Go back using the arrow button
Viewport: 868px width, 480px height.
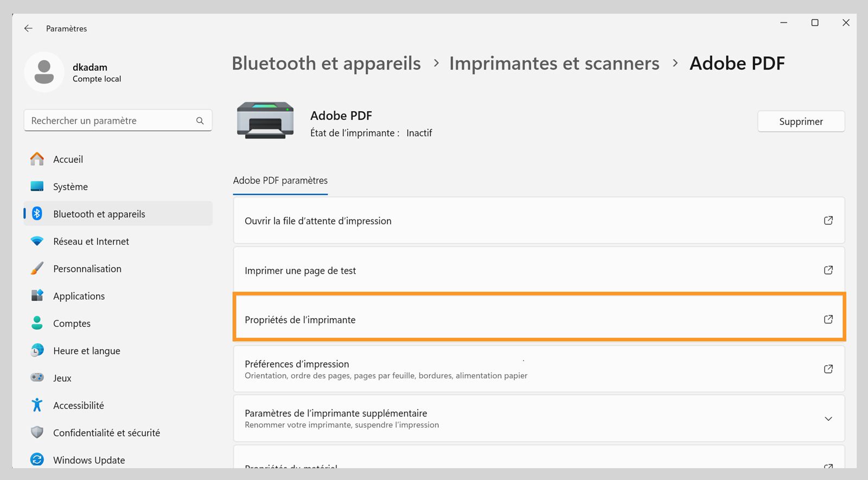(28, 28)
